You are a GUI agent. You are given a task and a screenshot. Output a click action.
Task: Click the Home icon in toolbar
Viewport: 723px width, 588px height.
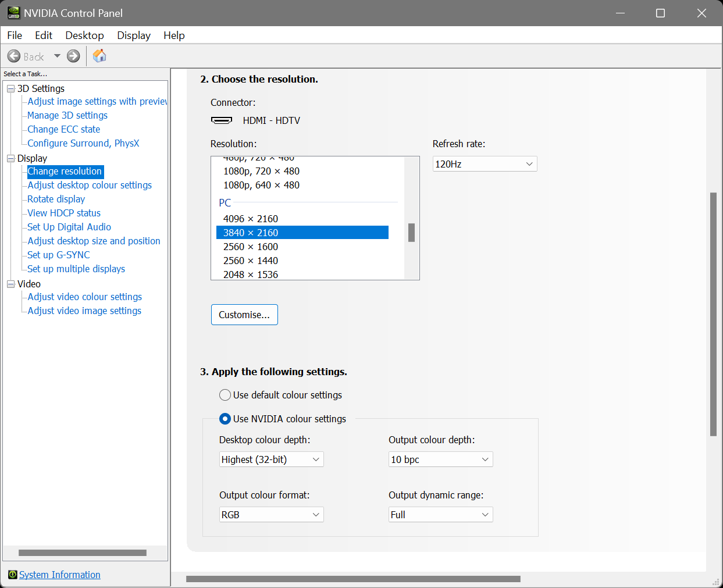(x=99, y=55)
